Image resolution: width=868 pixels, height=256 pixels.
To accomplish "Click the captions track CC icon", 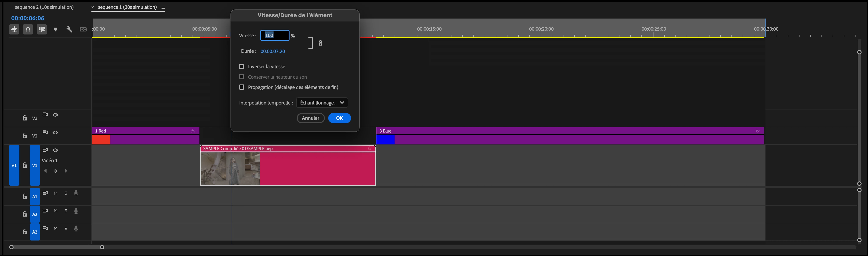I will pos(83,29).
